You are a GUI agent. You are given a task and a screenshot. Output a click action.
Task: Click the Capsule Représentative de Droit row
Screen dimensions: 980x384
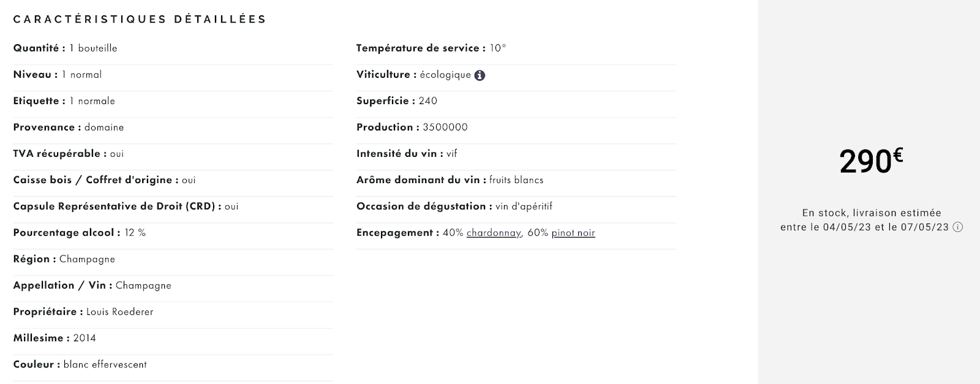173,206
